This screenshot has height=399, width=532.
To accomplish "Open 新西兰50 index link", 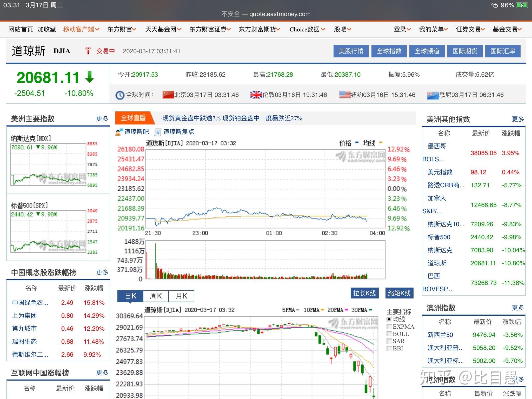I will (x=440, y=335).
